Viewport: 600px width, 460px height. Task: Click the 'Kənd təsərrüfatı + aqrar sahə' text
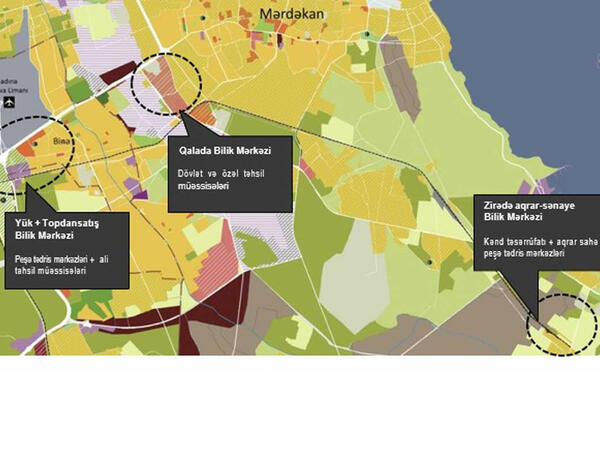pos(540,242)
